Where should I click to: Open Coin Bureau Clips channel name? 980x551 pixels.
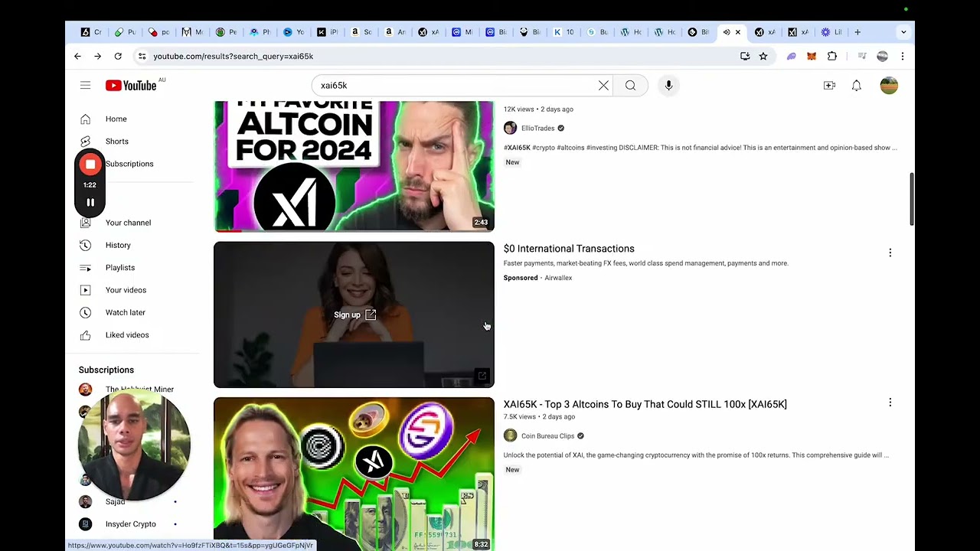click(x=547, y=436)
